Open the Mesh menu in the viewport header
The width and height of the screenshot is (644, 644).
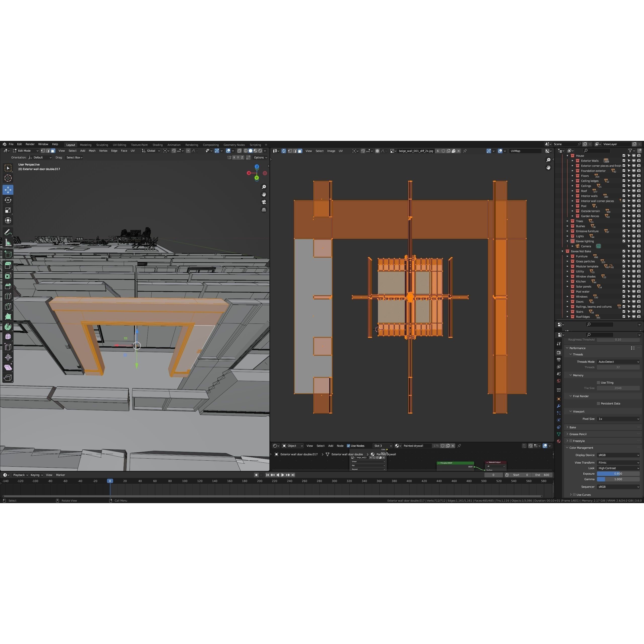tap(92, 151)
